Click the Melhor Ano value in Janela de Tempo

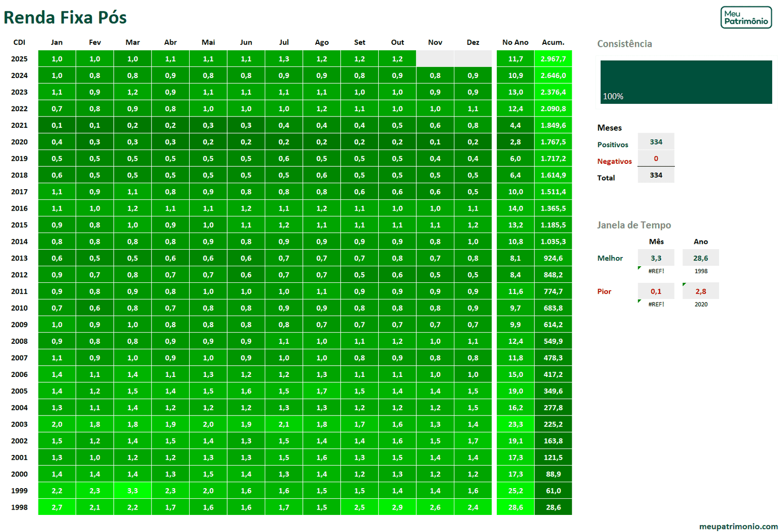[x=701, y=258]
